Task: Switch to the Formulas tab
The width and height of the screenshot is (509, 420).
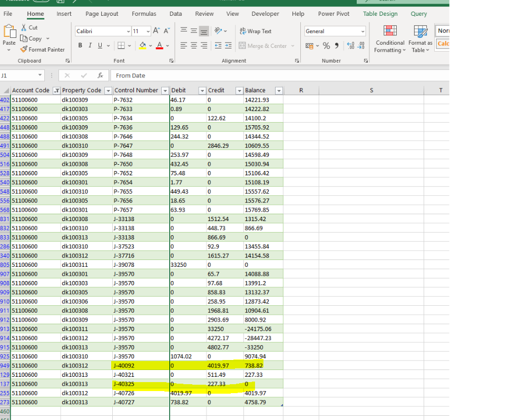Action: click(144, 14)
